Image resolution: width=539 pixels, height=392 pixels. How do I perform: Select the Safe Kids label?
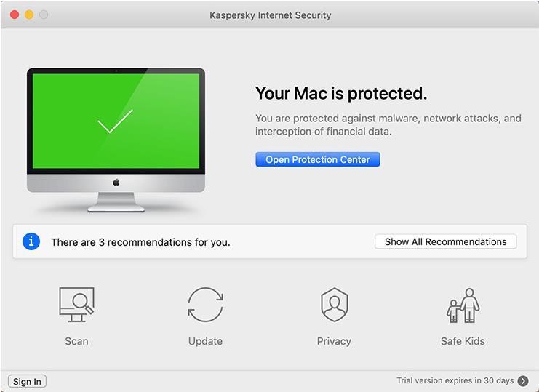tap(463, 341)
